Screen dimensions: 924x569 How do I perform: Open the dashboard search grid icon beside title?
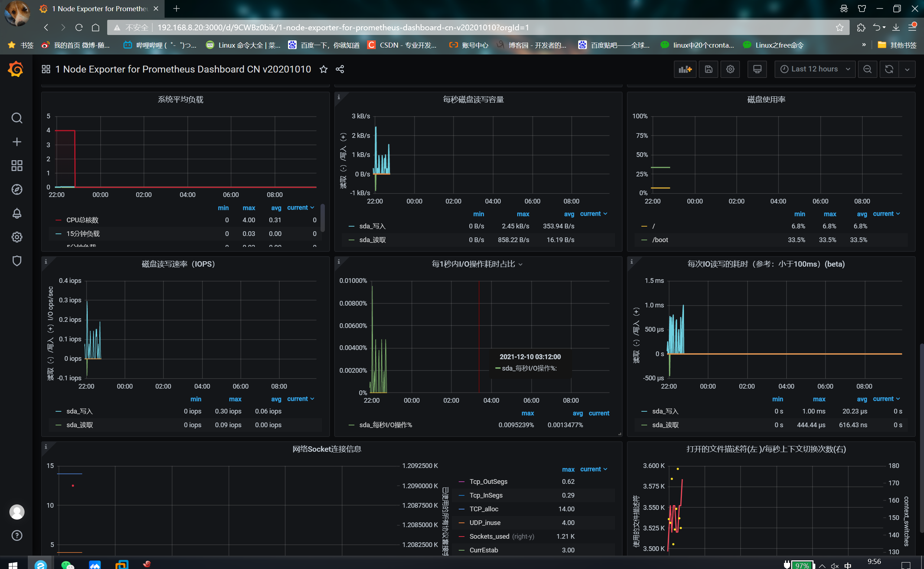pyautogui.click(x=46, y=69)
